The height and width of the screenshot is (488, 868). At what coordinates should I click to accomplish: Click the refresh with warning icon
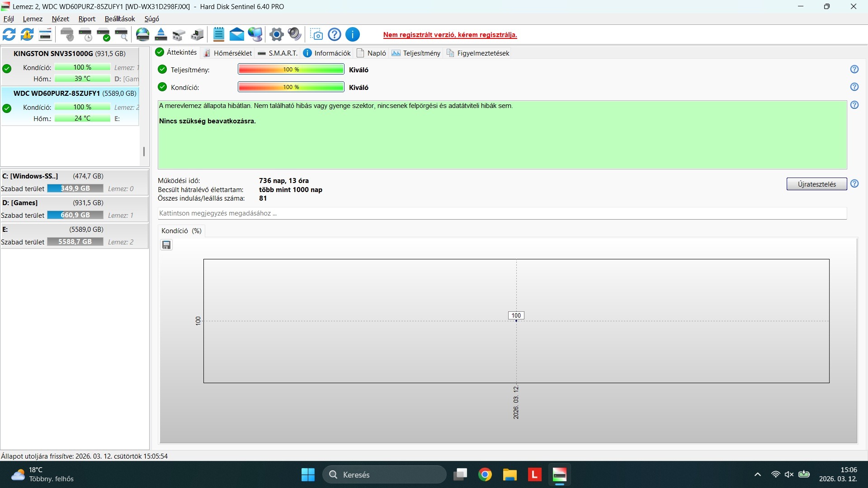(x=27, y=34)
